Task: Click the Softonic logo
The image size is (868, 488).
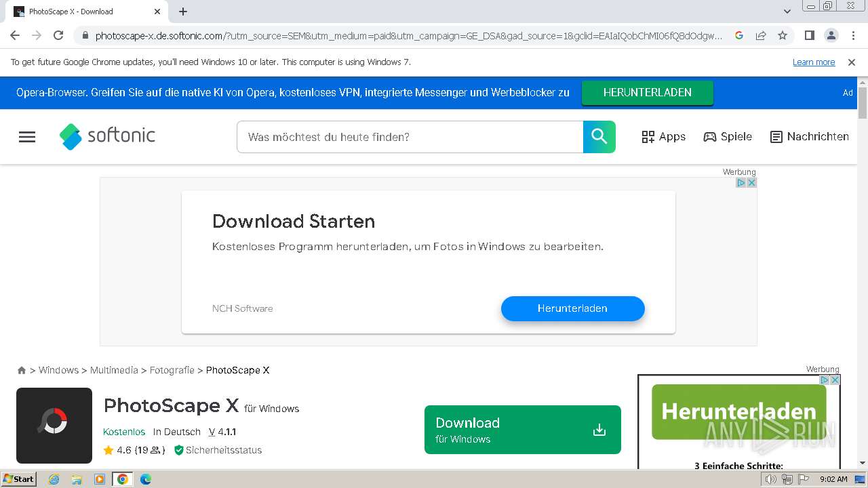Action: point(107,136)
